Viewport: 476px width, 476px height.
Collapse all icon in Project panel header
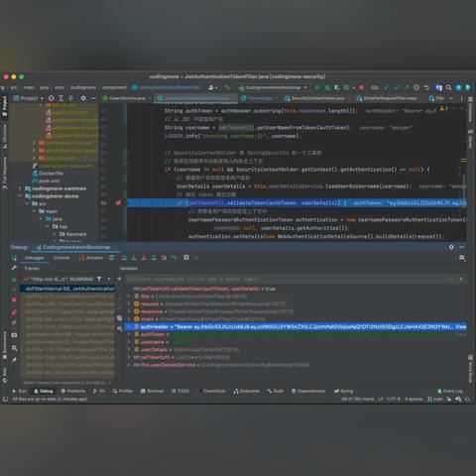pos(70,98)
